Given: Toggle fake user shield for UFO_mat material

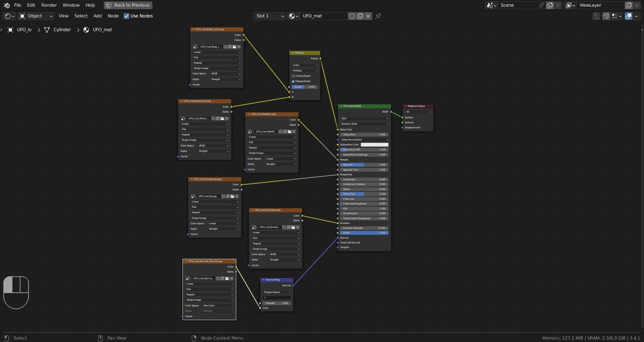Looking at the screenshot, I should (x=352, y=16).
